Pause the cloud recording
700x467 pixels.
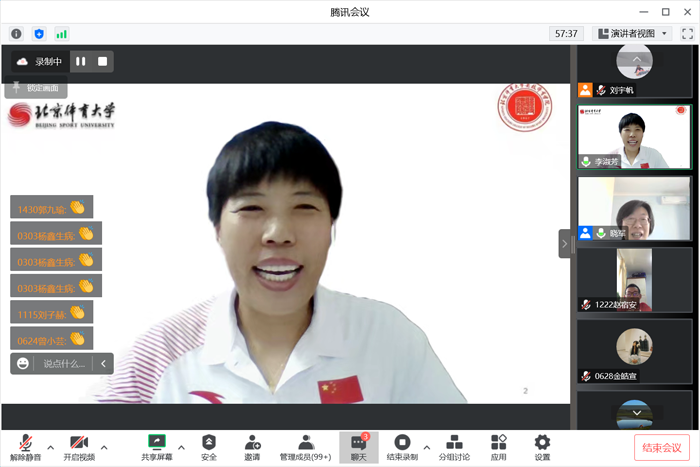[81, 61]
